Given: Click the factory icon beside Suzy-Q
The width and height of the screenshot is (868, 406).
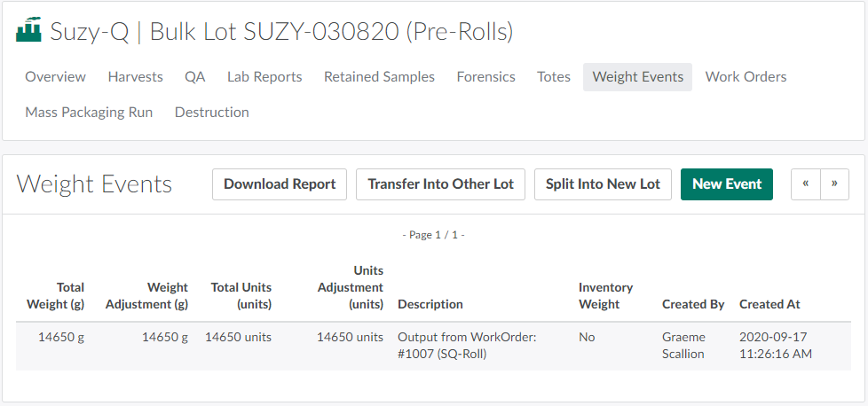Looking at the screenshot, I should (28, 31).
